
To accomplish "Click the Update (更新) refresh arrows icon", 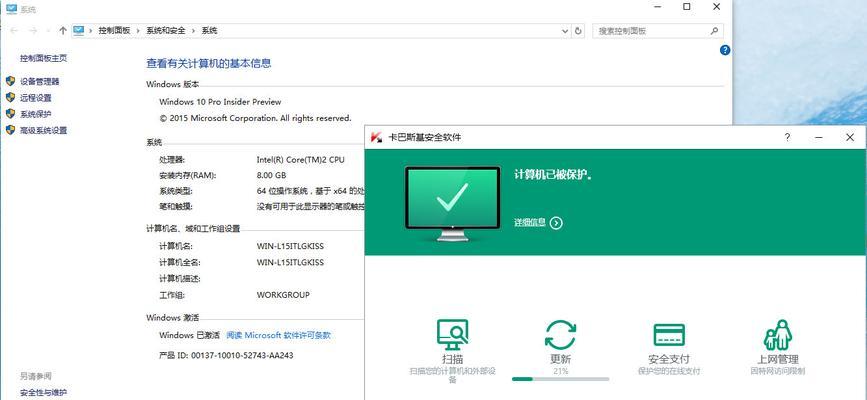I will pyautogui.click(x=560, y=334).
